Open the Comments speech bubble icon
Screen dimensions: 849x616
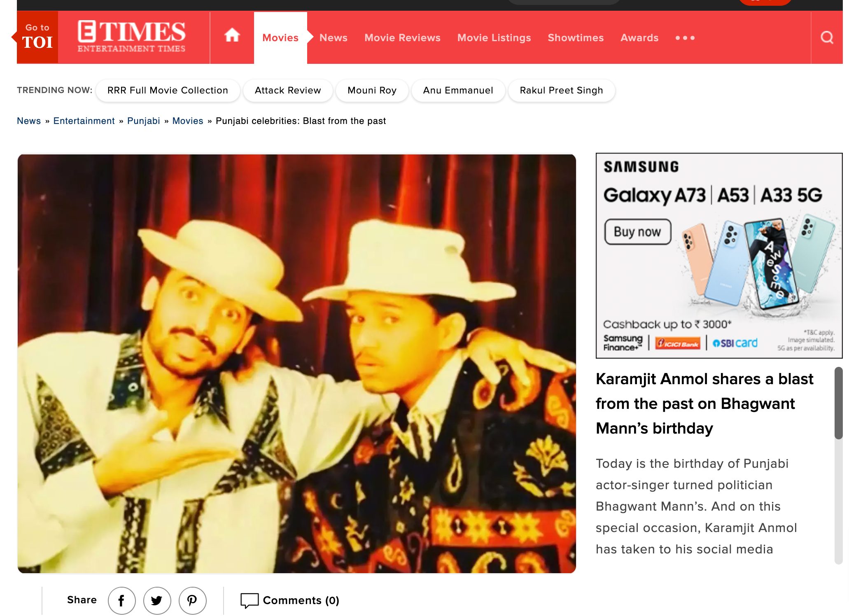249,600
